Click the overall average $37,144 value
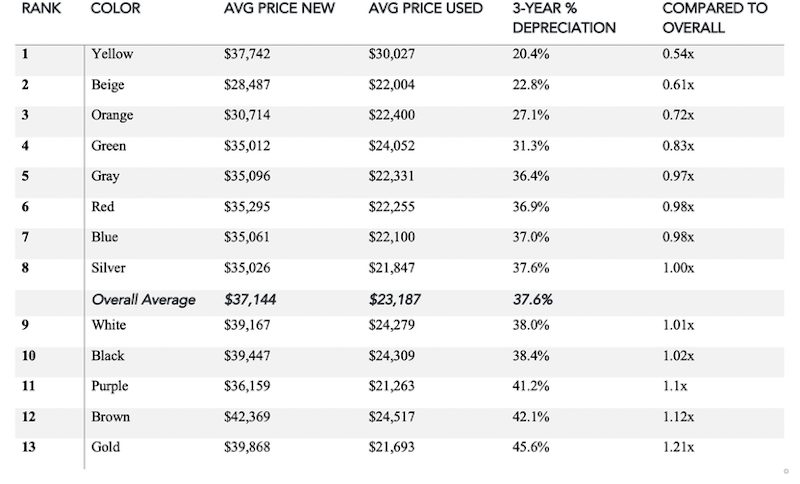Image resolution: width=800 pixels, height=484 pixels. 250,299
